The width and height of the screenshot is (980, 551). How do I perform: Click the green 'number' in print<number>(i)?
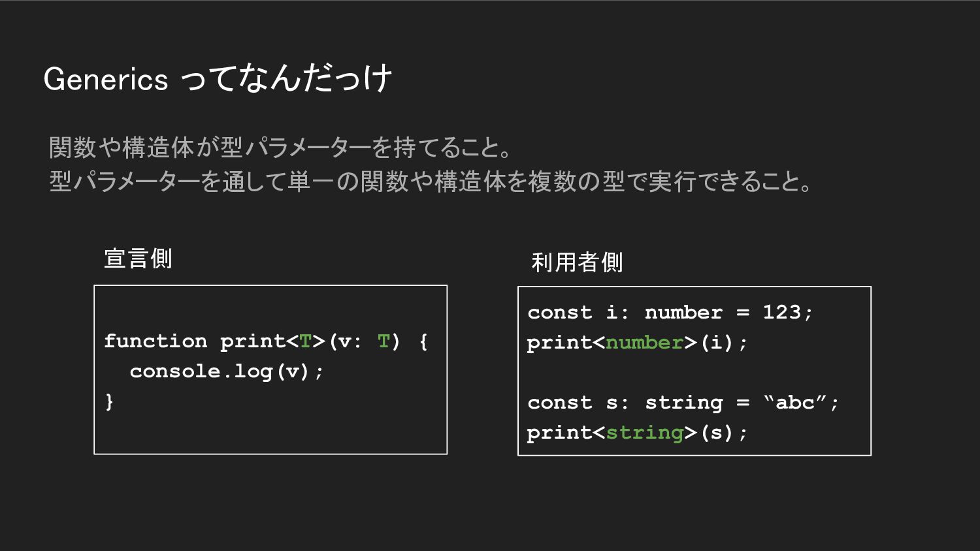[x=644, y=343]
